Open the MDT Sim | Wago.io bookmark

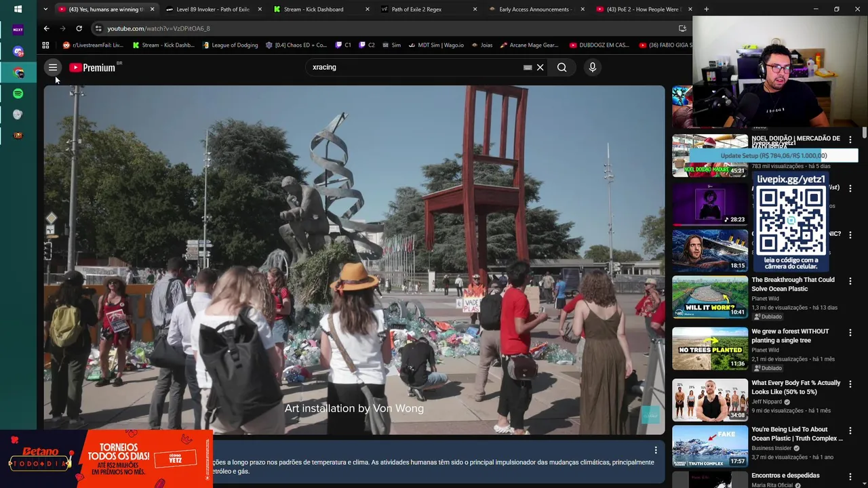pos(436,45)
